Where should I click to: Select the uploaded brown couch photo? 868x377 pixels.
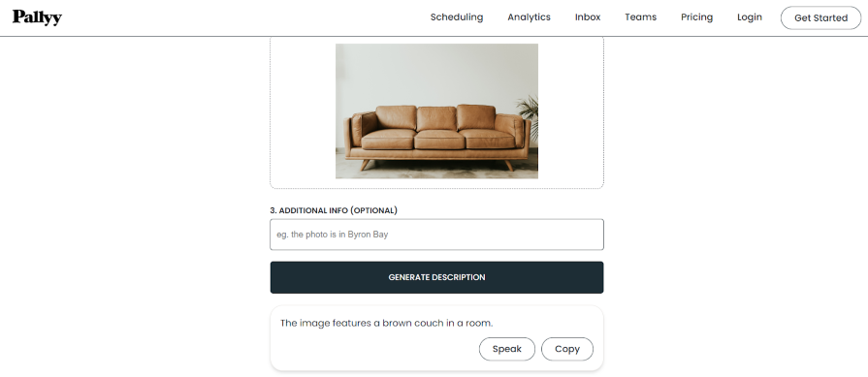(x=436, y=111)
